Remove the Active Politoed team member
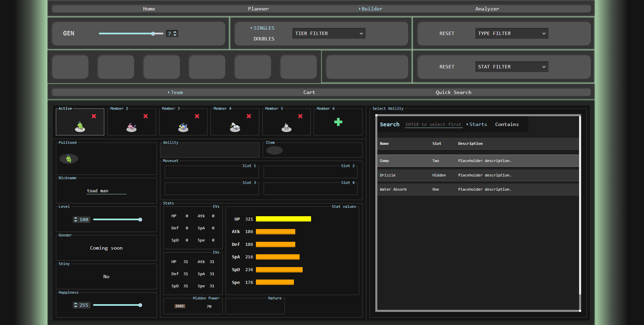The height and width of the screenshot is (325, 644). coord(94,116)
